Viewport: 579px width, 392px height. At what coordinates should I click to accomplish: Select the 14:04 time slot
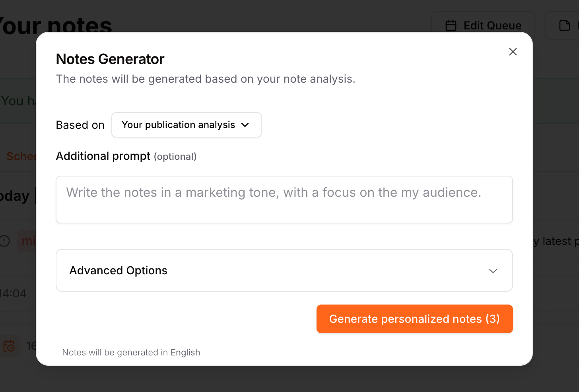[x=14, y=293]
